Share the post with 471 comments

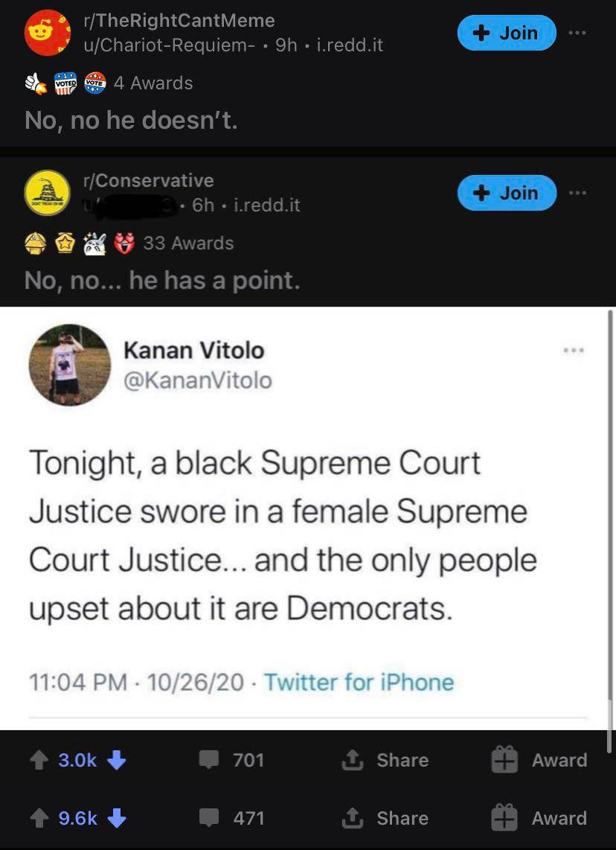click(385, 818)
